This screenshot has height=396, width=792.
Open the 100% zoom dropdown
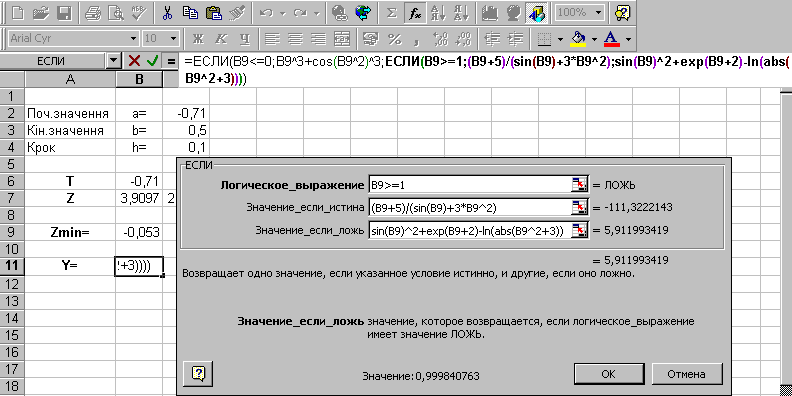(x=599, y=13)
